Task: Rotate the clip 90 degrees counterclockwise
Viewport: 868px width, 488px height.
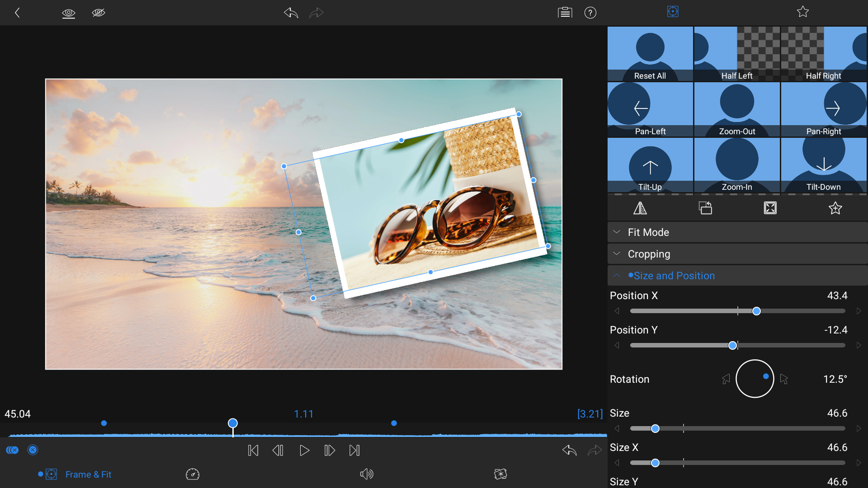Action: point(706,208)
